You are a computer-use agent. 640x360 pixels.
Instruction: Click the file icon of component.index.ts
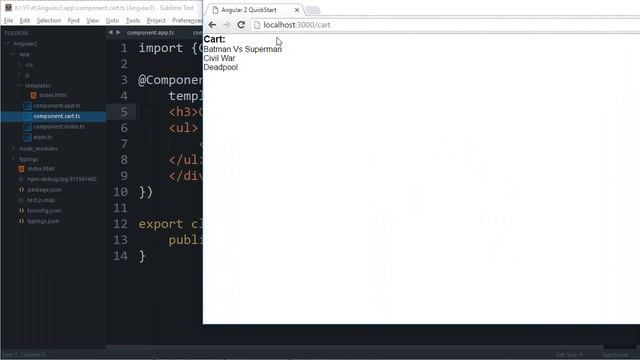click(x=27, y=127)
